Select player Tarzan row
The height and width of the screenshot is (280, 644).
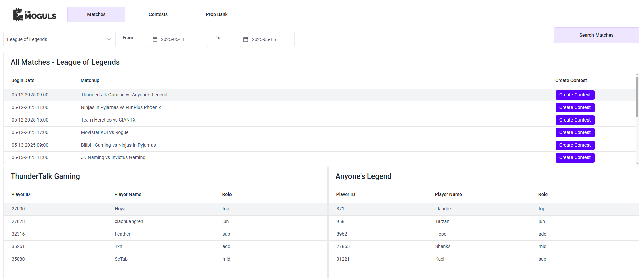(x=484, y=222)
